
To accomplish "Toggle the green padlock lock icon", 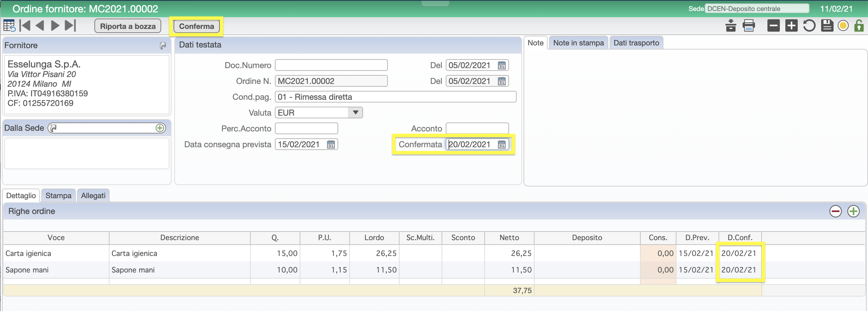I will coord(859,26).
